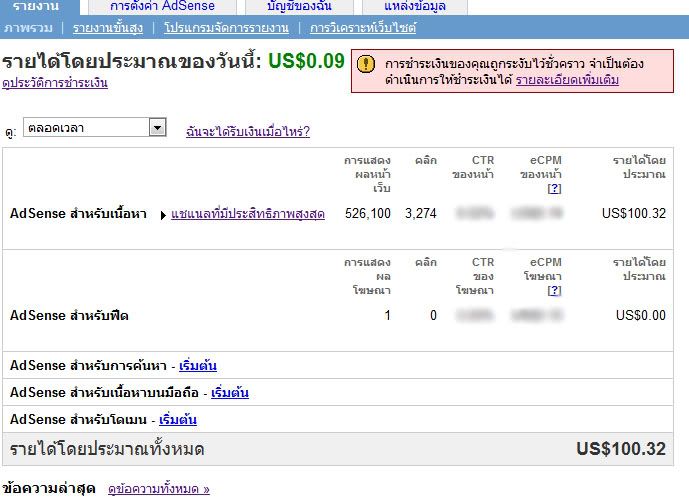Viewport: 689px width, 499px height.
Task: Click the yellow warning icon in payment alert
Action: tap(366, 64)
